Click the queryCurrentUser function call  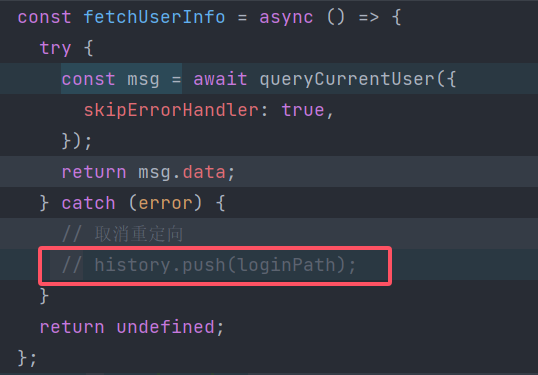[348, 80]
